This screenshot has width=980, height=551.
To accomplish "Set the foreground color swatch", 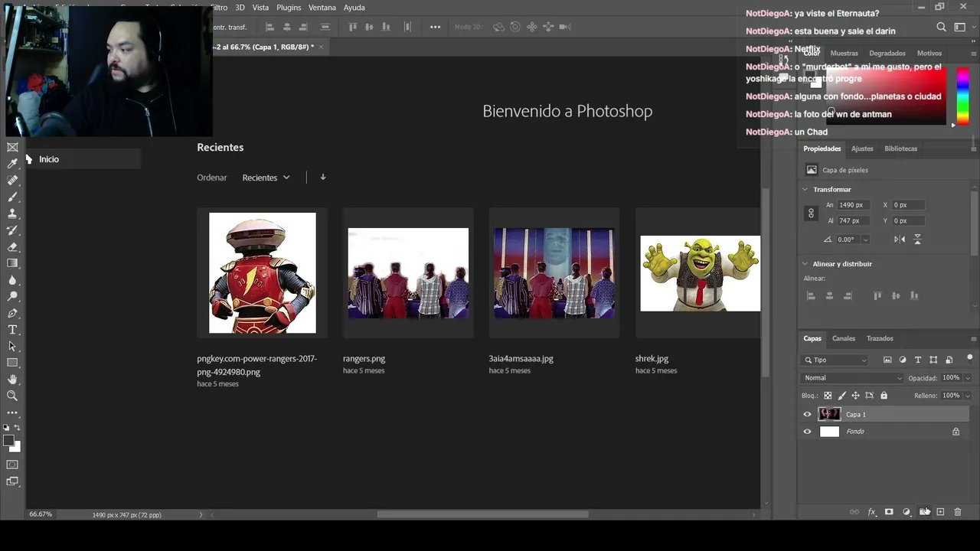I will tap(8, 440).
